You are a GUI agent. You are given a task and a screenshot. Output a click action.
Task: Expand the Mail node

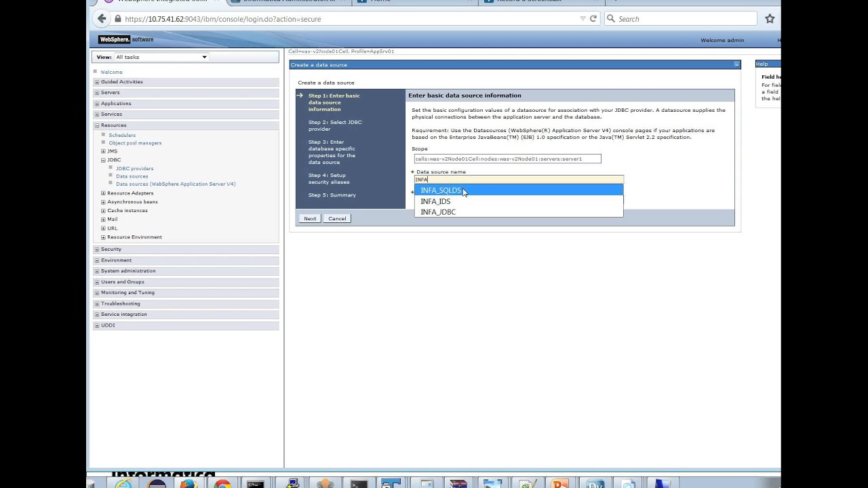(103, 220)
